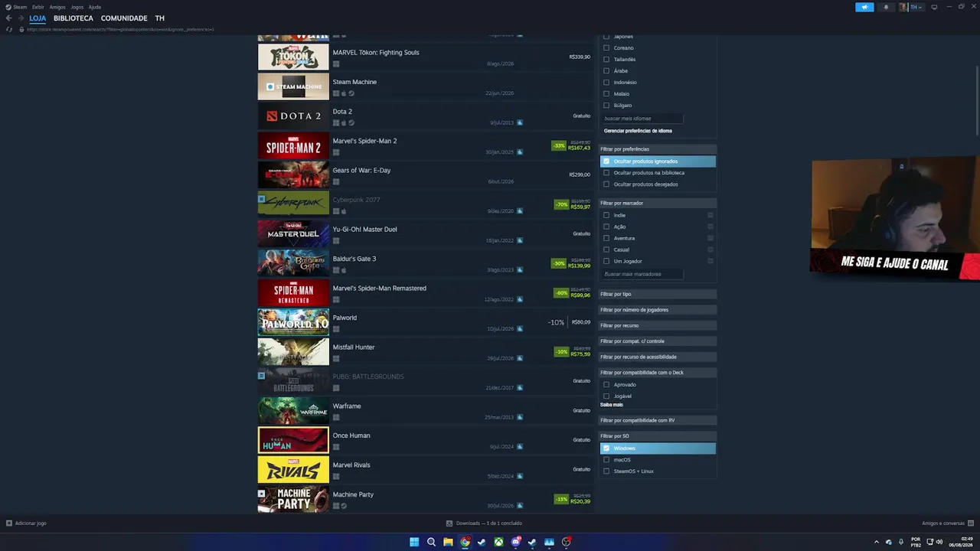The image size is (980, 551).
Task: Click the Marvel Rivals thumbnail image
Action: click(x=293, y=469)
